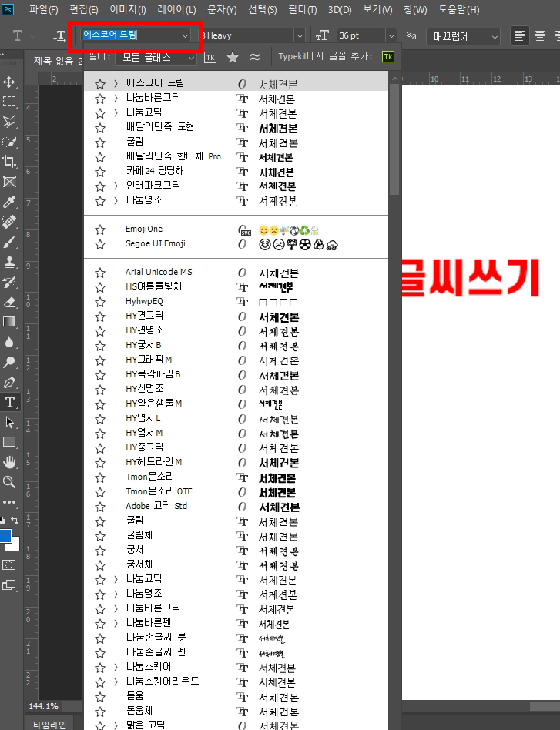Left align the text

pos(519,35)
